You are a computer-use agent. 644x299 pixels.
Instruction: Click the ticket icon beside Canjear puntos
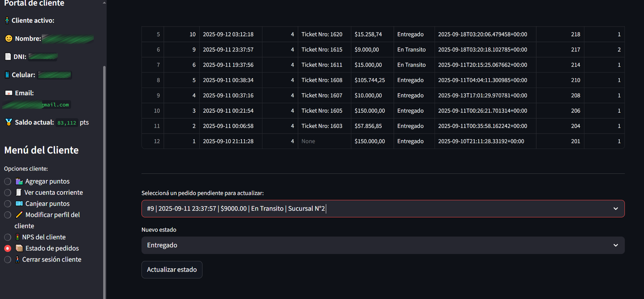[19, 204]
